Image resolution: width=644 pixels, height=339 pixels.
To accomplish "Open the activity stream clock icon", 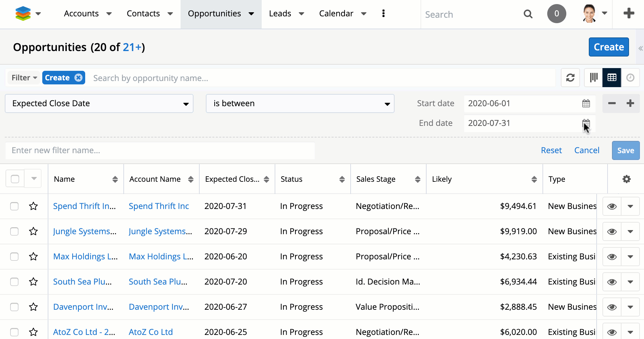I will click(x=630, y=78).
